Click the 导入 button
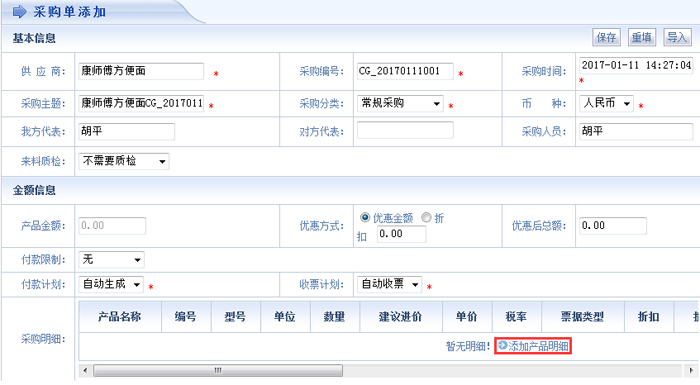The height and width of the screenshot is (385, 700). coord(677,37)
